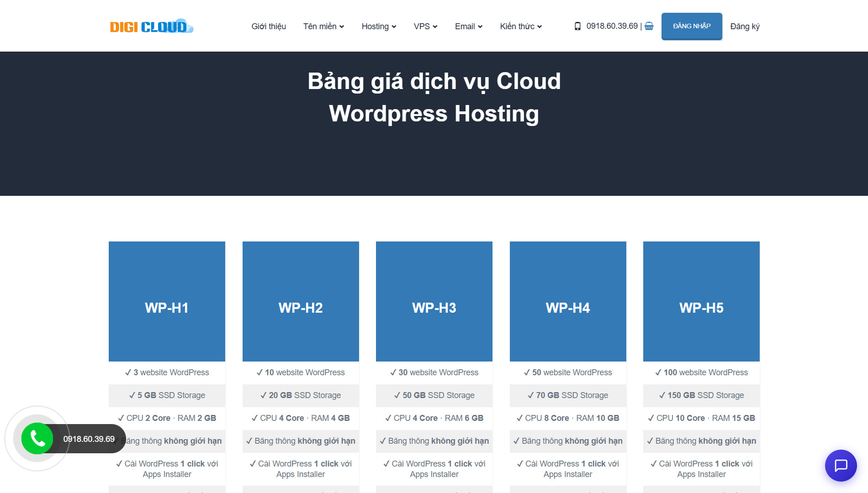Click 'CPU 8 Core · RAM 10 GB' text
The image size is (868, 493).
568,418
